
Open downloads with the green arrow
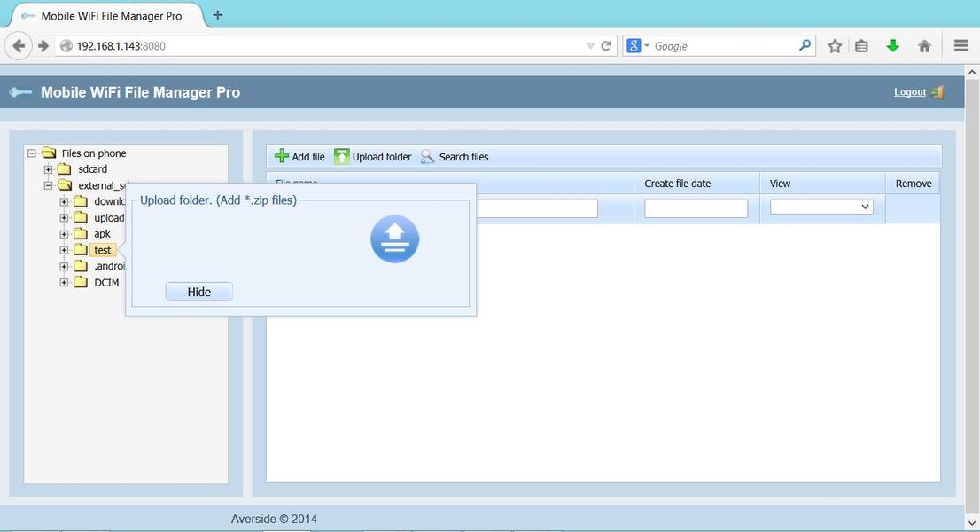[892, 45]
